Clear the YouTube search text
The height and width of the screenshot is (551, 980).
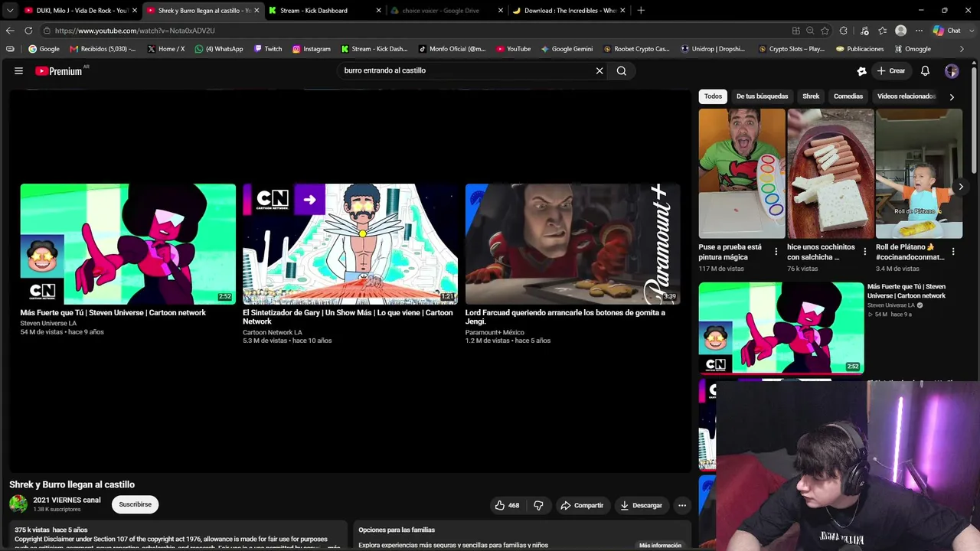(599, 70)
